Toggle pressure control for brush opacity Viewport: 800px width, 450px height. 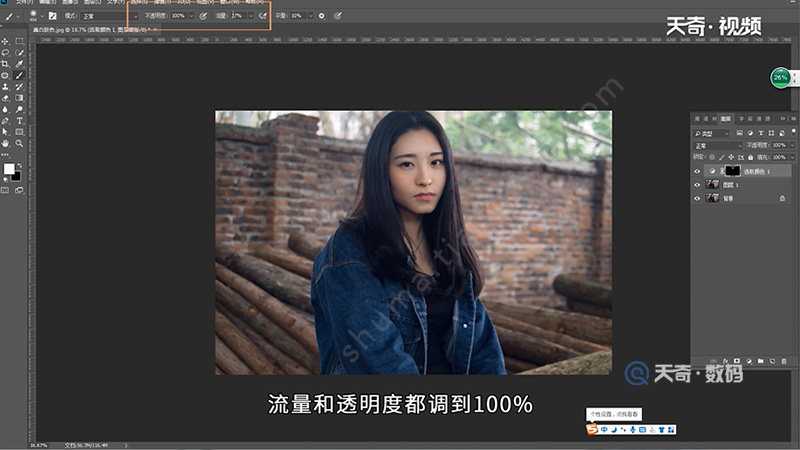pos(203,16)
